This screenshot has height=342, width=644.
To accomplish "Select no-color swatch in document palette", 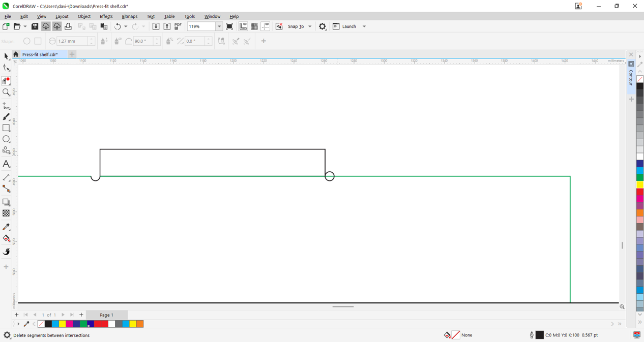I will (41, 324).
